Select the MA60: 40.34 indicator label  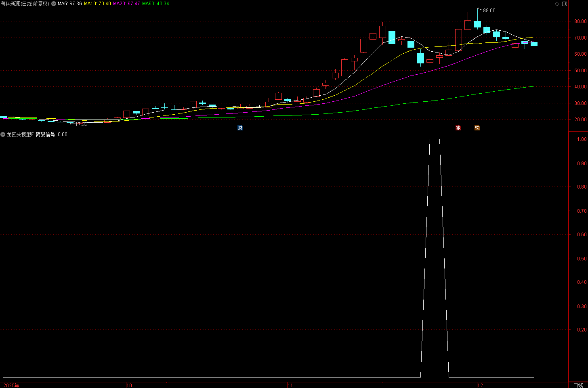click(155, 4)
